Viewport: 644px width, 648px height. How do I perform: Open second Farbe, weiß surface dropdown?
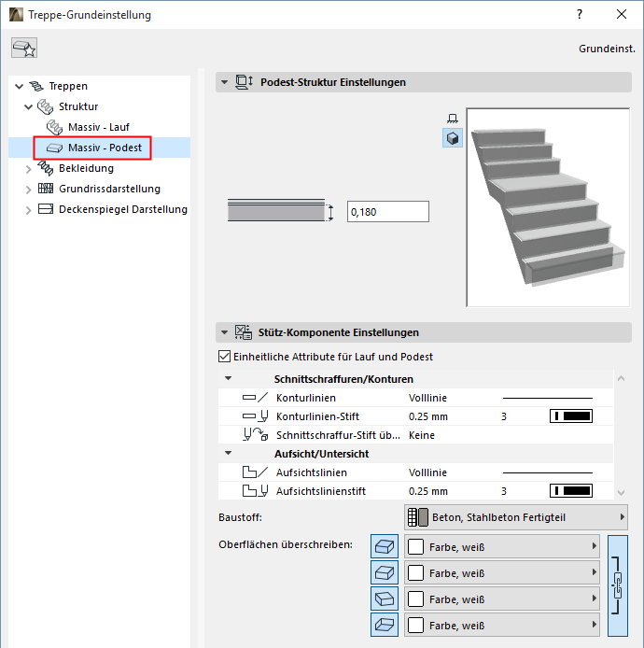click(x=502, y=572)
